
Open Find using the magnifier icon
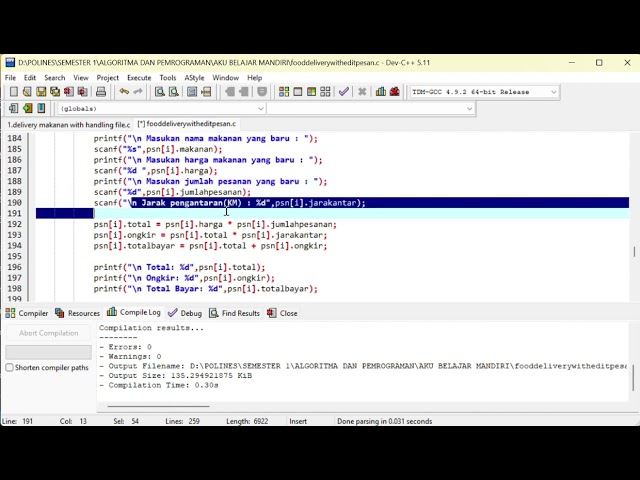pyautogui.click(x=160, y=92)
